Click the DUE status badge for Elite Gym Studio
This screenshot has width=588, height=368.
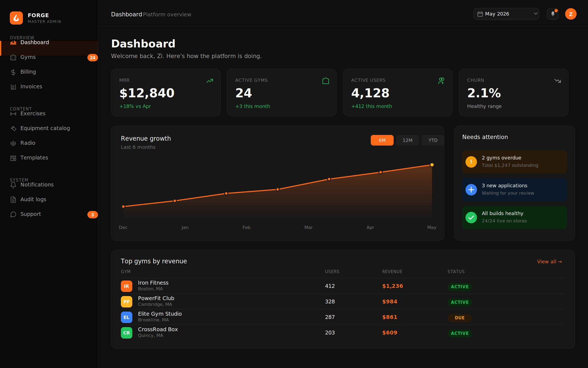pos(460,318)
